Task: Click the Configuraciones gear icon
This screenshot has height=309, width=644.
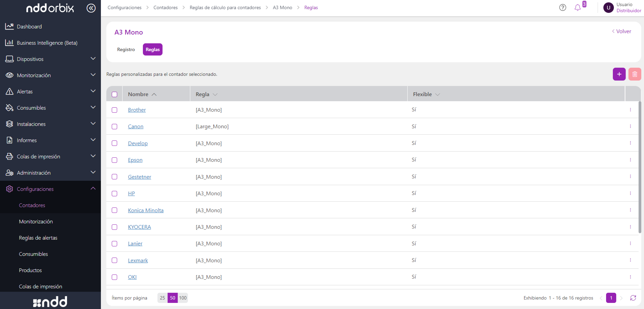Action: click(9, 189)
